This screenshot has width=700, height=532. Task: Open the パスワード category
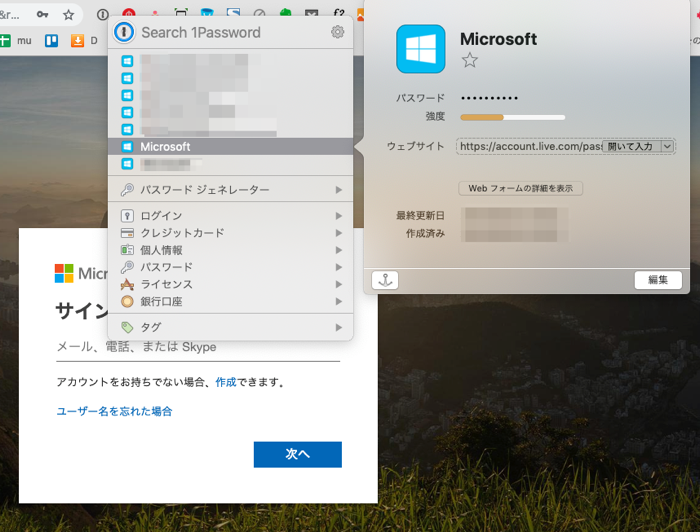tap(230, 267)
